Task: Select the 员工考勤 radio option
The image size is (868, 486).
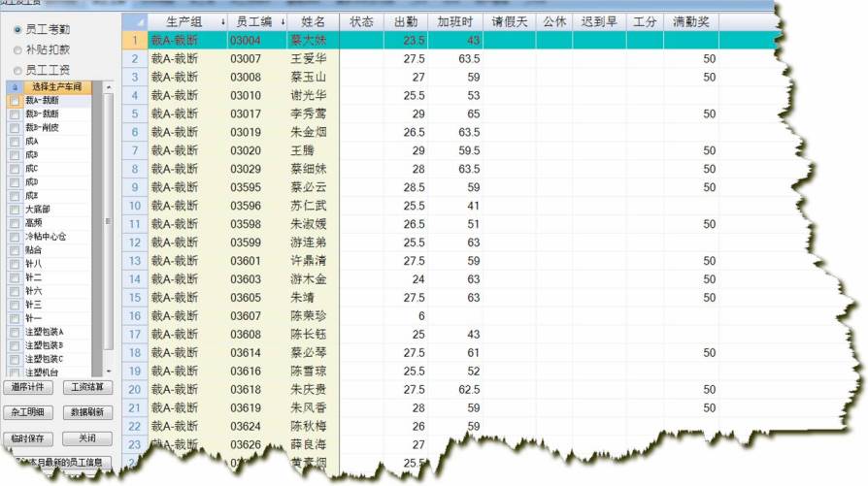Action: (17, 29)
